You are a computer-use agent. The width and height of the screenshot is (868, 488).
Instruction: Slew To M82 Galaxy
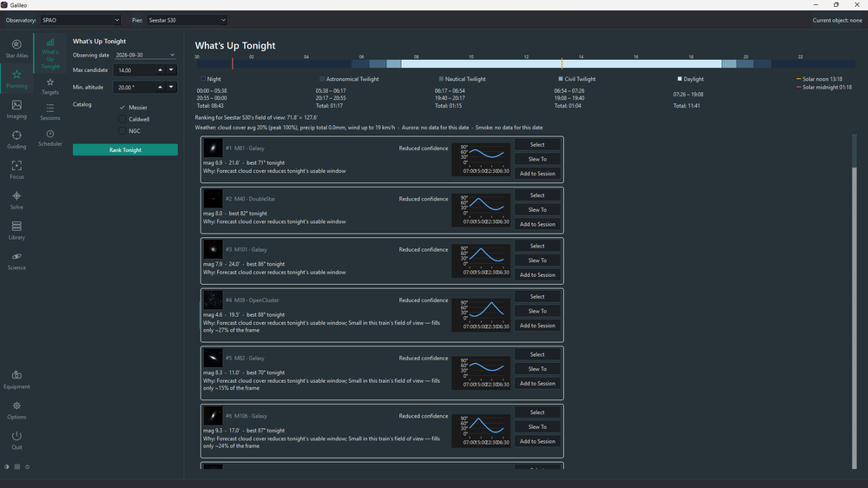pyautogui.click(x=537, y=369)
